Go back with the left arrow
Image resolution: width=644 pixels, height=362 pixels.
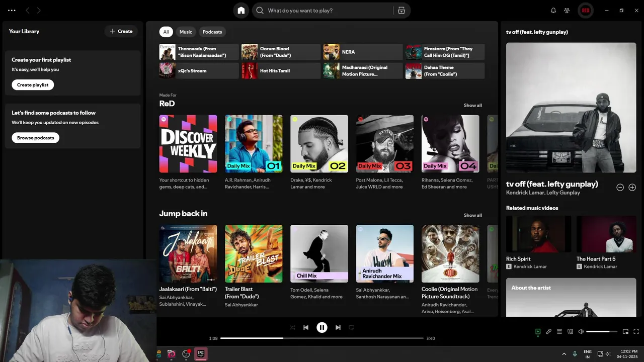[x=28, y=11]
